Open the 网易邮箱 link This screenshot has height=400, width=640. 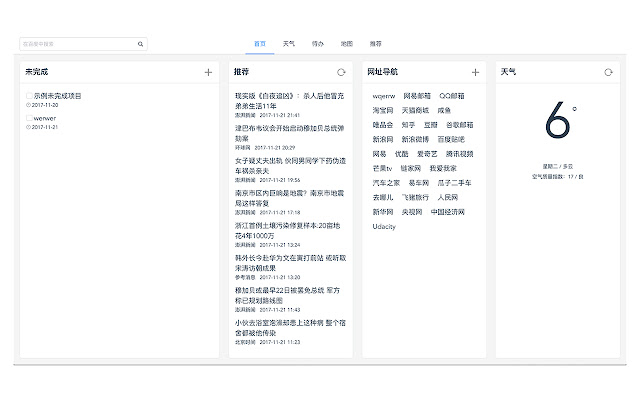pos(417,96)
